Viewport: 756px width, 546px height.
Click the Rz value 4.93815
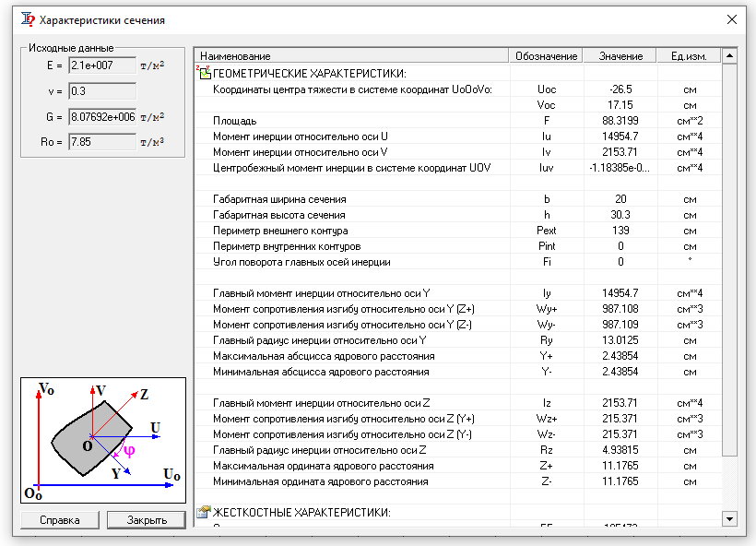620,450
